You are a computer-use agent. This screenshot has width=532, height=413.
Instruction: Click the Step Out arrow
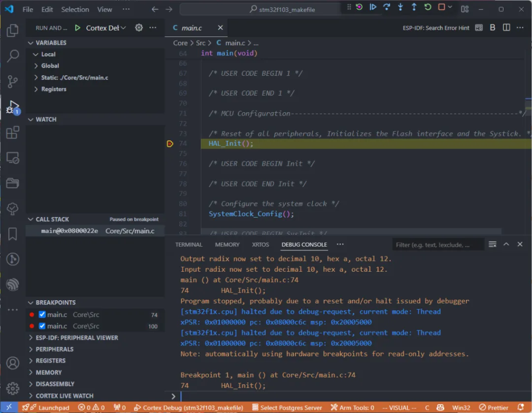click(414, 7)
